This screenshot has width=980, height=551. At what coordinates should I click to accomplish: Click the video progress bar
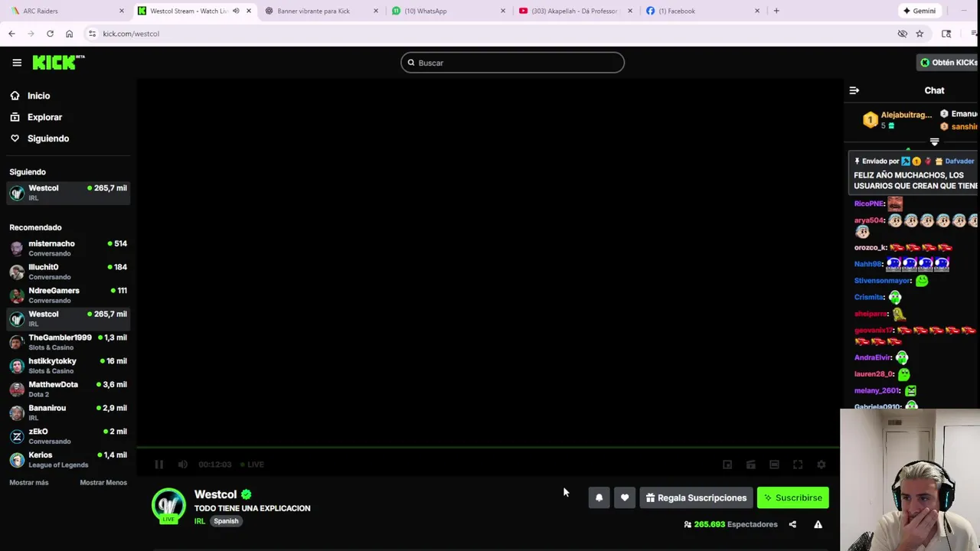[x=488, y=447]
